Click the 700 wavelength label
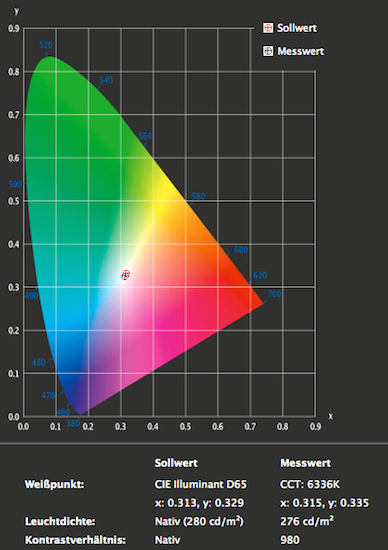This screenshot has width=388, height=550. pyautogui.click(x=274, y=294)
